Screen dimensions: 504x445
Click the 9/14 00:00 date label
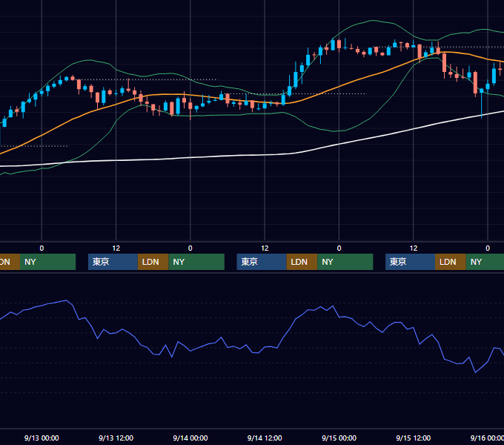pos(190,438)
